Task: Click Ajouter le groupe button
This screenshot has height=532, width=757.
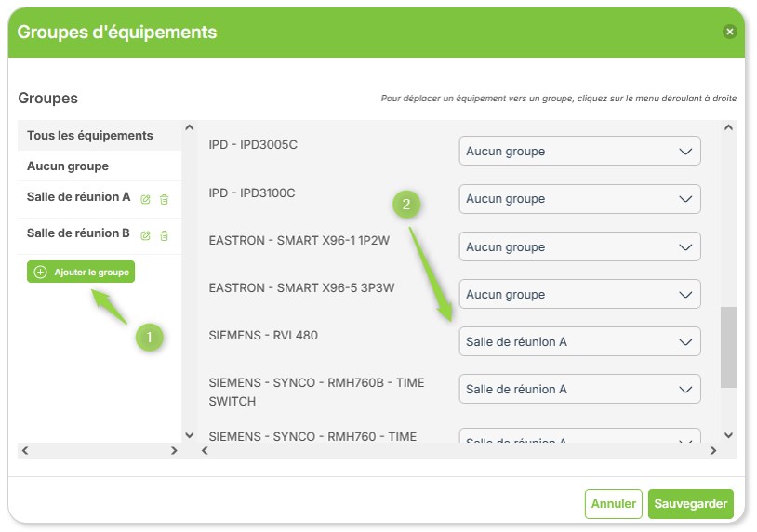Action: coord(81,272)
